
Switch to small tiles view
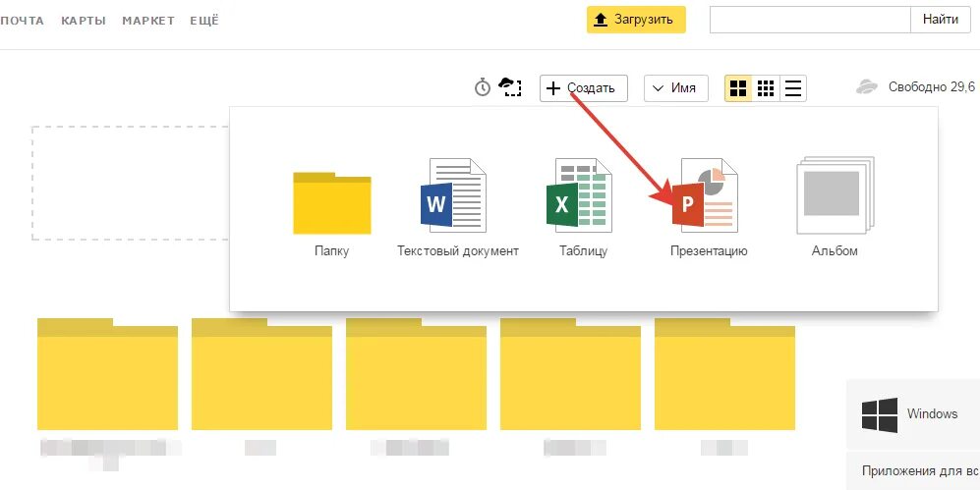(x=766, y=88)
